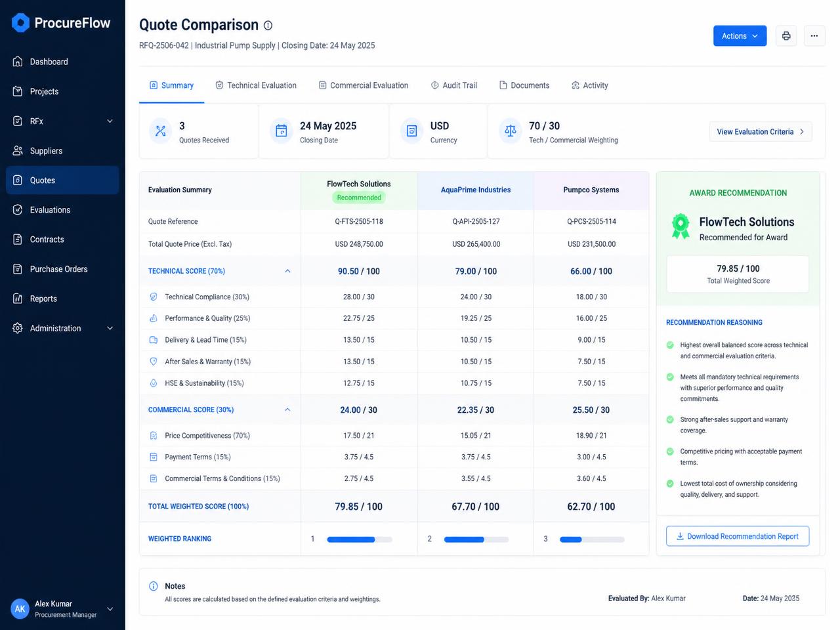The image size is (840, 630).
Task: Click the Suppliers people icon
Action: (x=18, y=150)
